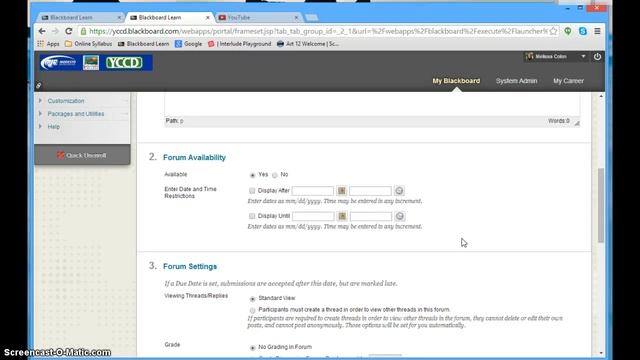Switch to the first Blackboard Learn browser tab
Screen dimensions: 640x360
(79, 18)
